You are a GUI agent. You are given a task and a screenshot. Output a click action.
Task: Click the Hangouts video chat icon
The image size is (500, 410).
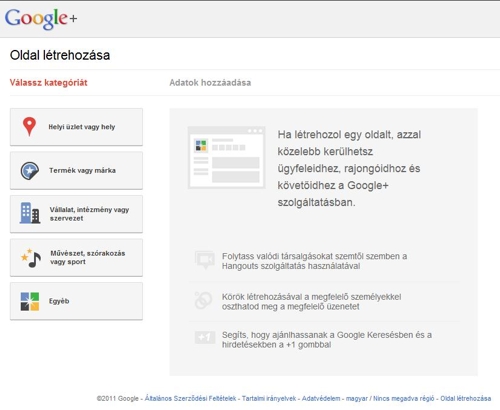coord(204,260)
